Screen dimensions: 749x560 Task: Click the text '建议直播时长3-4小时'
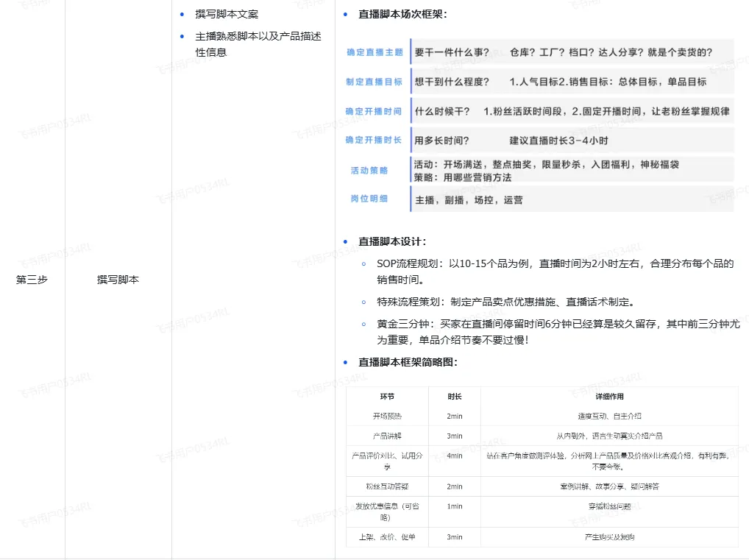coord(559,141)
